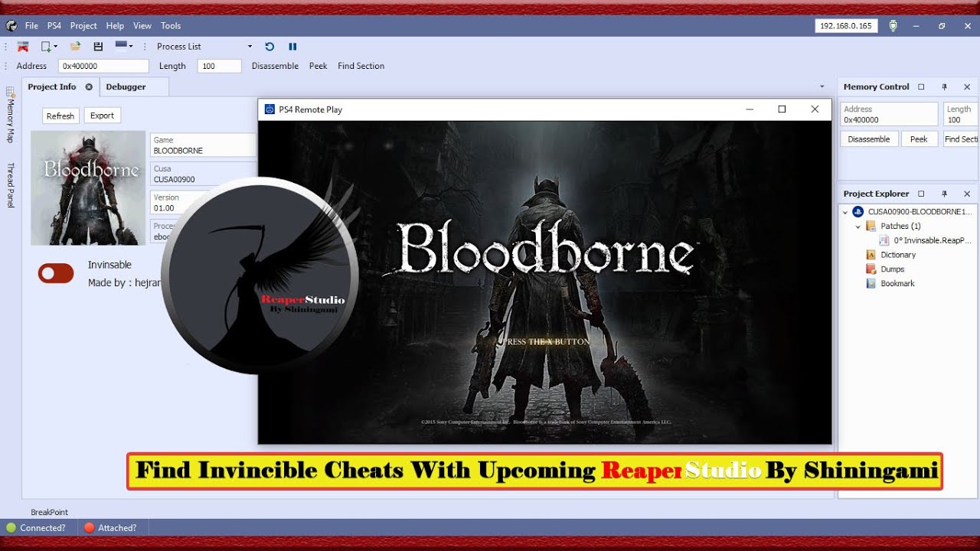Click the refresh process list icon
980x551 pixels.
pos(269,47)
